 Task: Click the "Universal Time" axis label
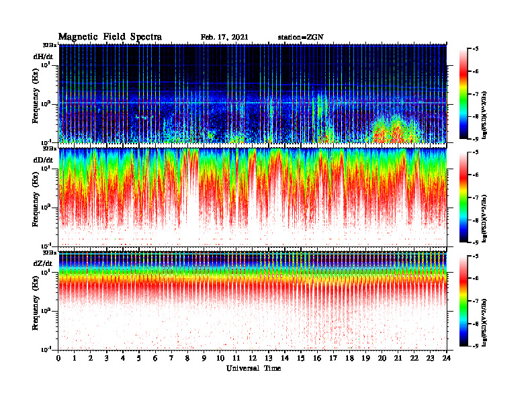tap(254, 368)
